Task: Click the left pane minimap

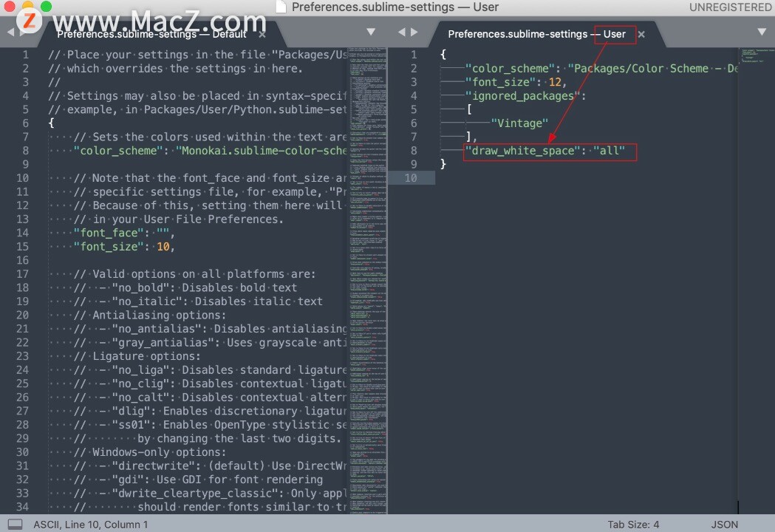Action: click(x=367, y=280)
